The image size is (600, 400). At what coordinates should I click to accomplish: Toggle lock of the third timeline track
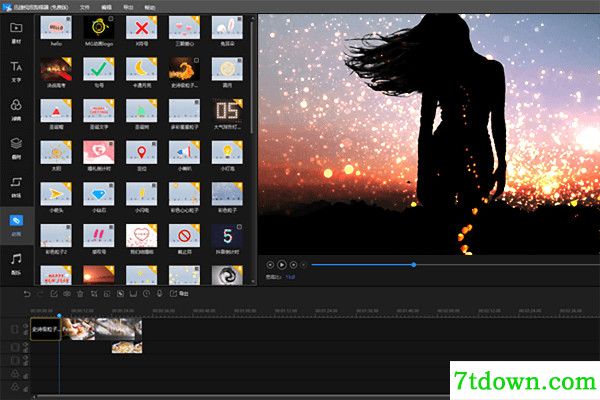(x=26, y=364)
